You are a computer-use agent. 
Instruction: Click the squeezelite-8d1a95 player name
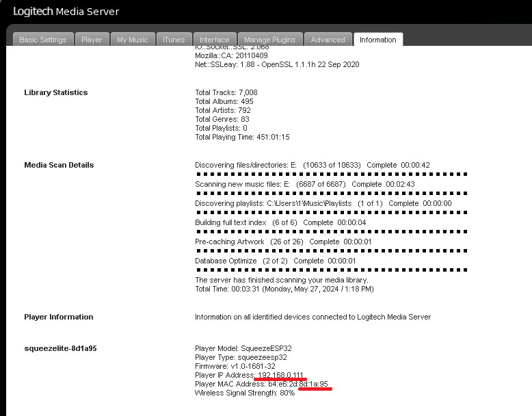coord(60,348)
